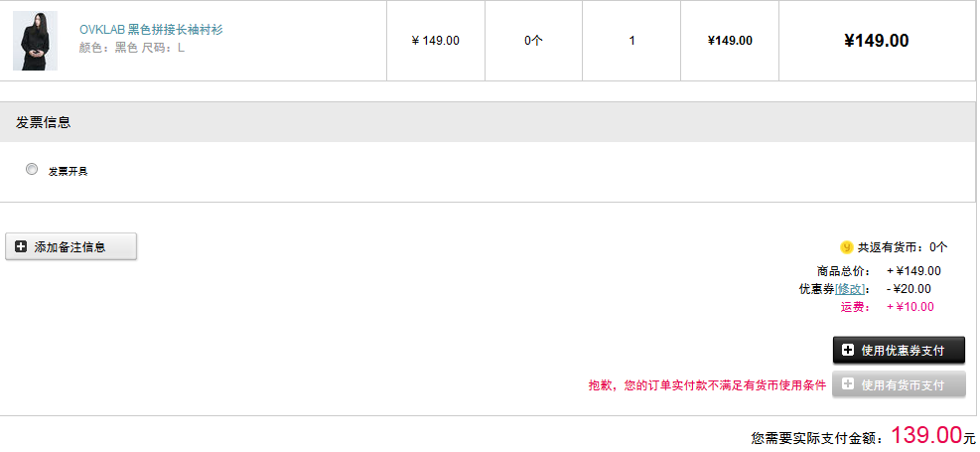Screen dimensions: 980x452
Task: Click the greyed-out 使用有货币支付 button
Action: [x=899, y=383]
